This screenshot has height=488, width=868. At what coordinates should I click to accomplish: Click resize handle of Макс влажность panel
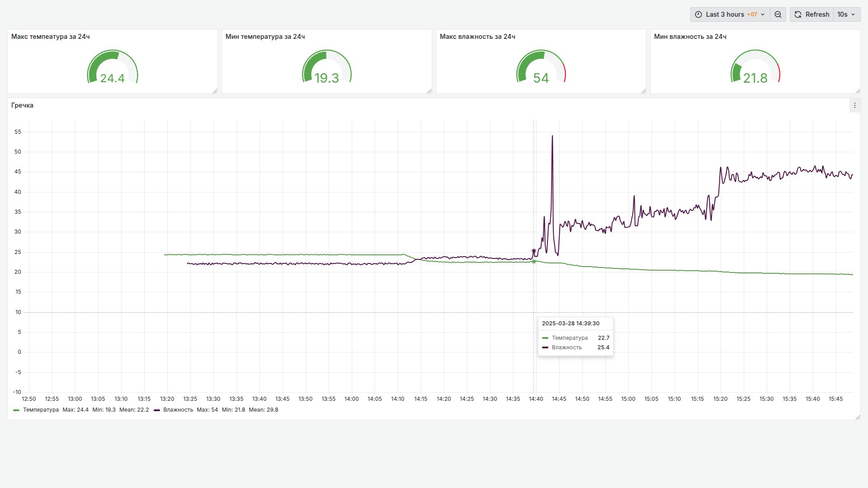click(644, 91)
